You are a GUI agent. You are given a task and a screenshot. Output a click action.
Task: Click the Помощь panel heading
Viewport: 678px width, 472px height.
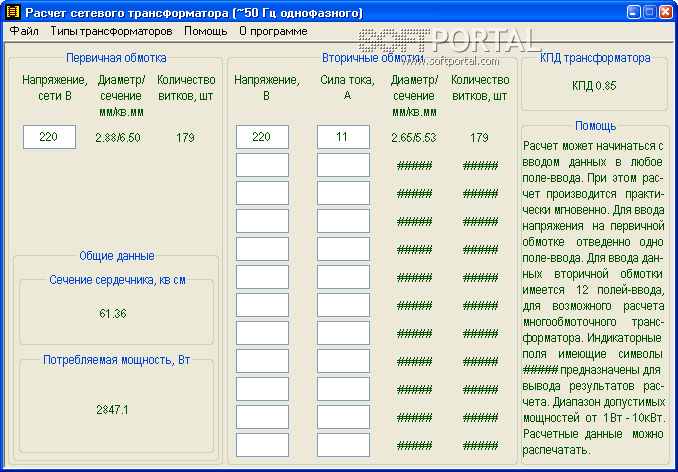coord(595,126)
